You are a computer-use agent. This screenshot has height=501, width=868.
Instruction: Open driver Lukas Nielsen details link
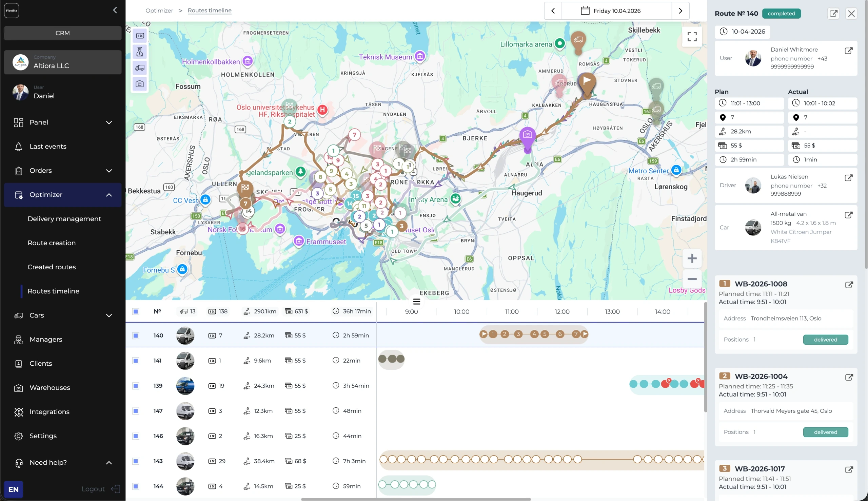pos(848,178)
